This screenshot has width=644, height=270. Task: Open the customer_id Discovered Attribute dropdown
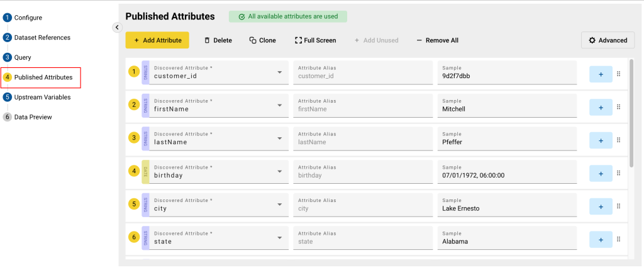[280, 72]
